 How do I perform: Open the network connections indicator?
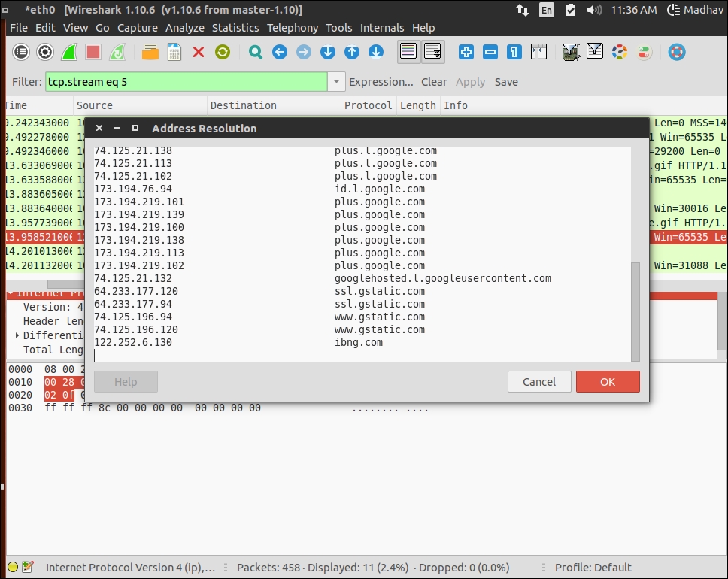(x=523, y=10)
